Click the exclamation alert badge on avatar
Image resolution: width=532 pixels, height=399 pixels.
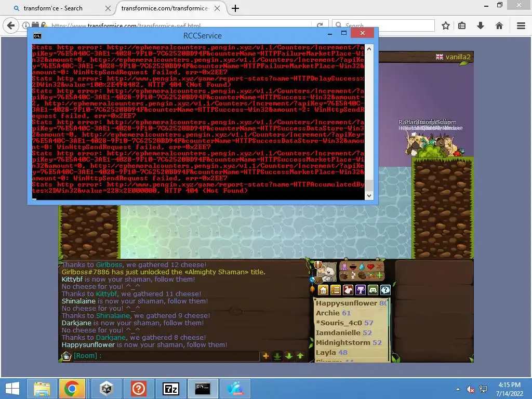tap(318, 265)
